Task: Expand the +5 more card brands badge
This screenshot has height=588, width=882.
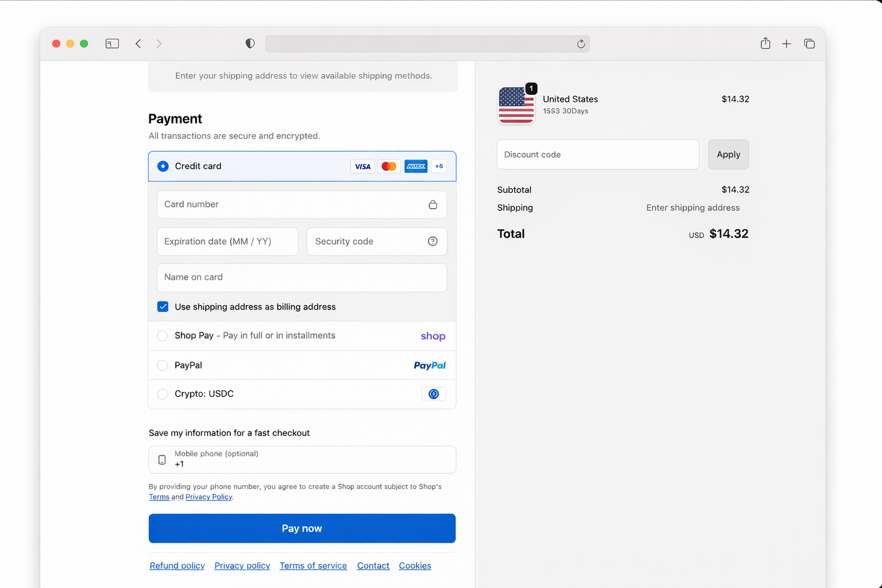Action: coord(439,166)
